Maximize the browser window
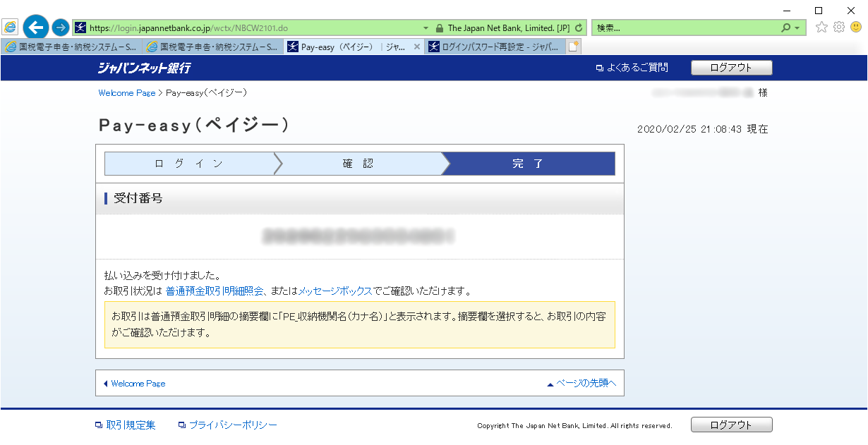Viewport: 868px width, 445px height. (819, 10)
